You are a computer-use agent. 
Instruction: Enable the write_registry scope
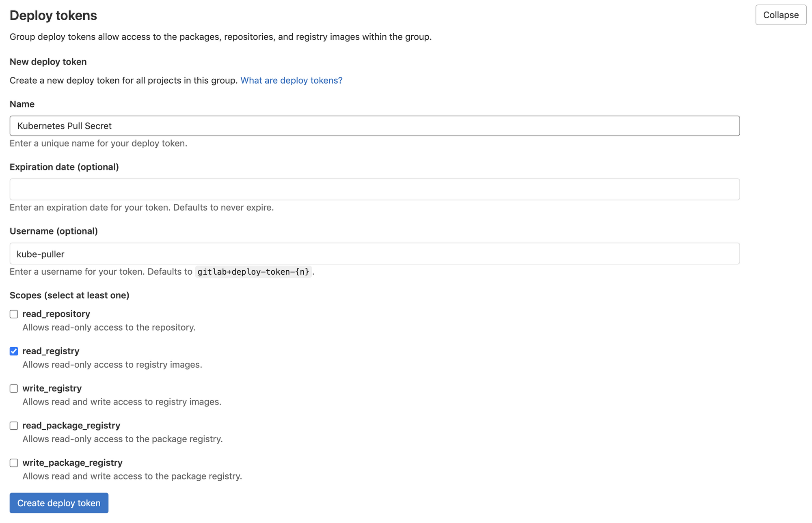coord(14,388)
